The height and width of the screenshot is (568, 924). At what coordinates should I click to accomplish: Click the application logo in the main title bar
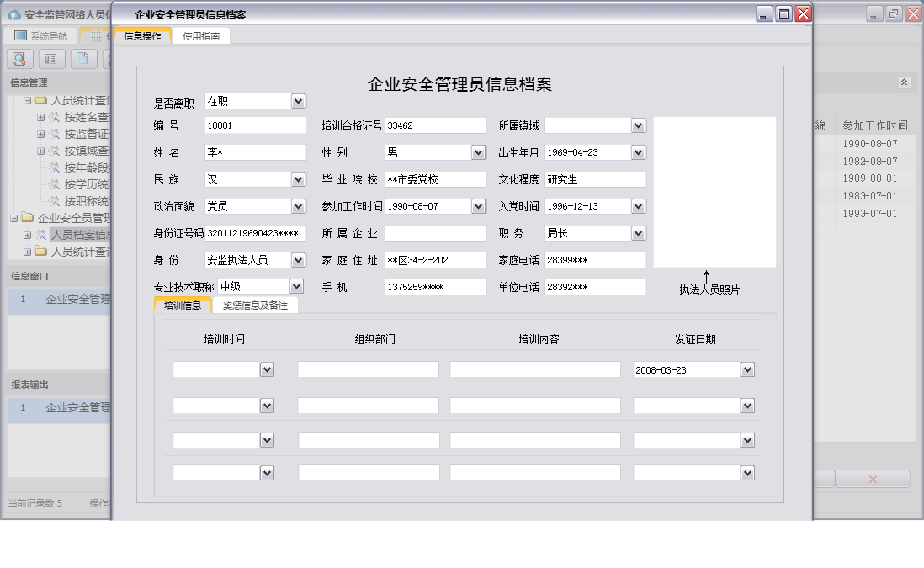[15, 14]
